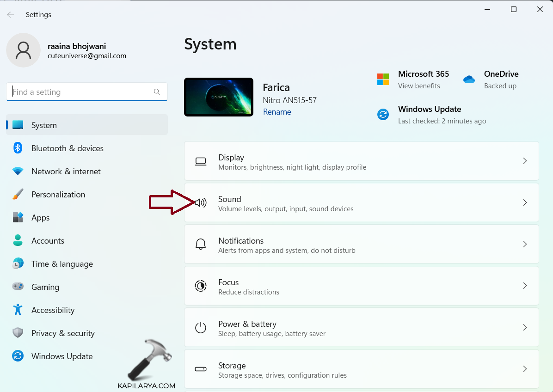Image resolution: width=553 pixels, height=392 pixels.
Task: Click the Network & internet Wi-Fi icon
Action: click(x=18, y=171)
